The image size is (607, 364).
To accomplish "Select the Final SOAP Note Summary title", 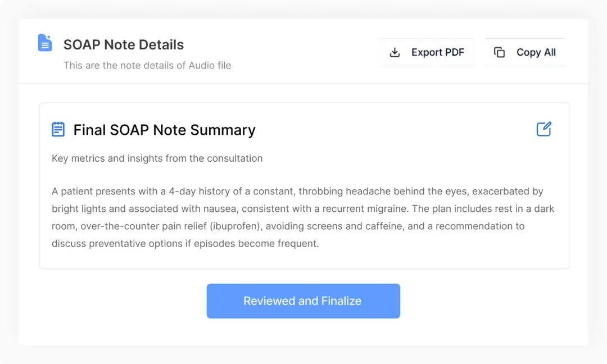I will pyautogui.click(x=164, y=130).
